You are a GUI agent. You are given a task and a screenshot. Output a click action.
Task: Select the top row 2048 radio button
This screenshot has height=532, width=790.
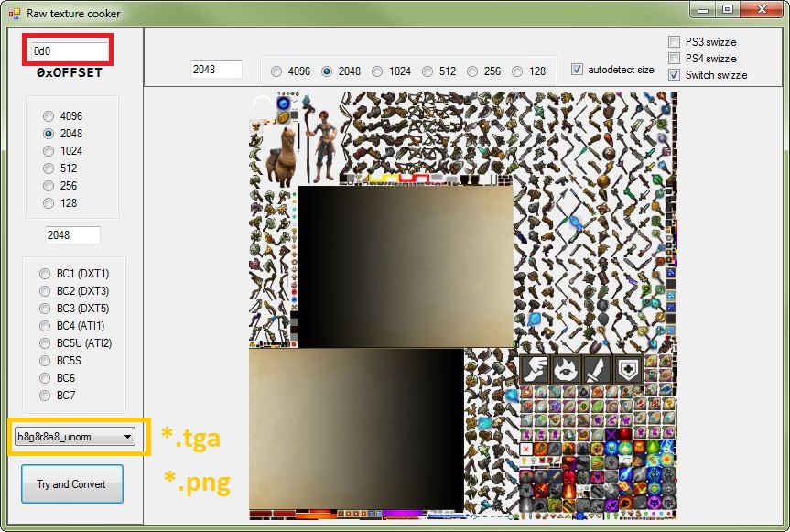click(327, 71)
